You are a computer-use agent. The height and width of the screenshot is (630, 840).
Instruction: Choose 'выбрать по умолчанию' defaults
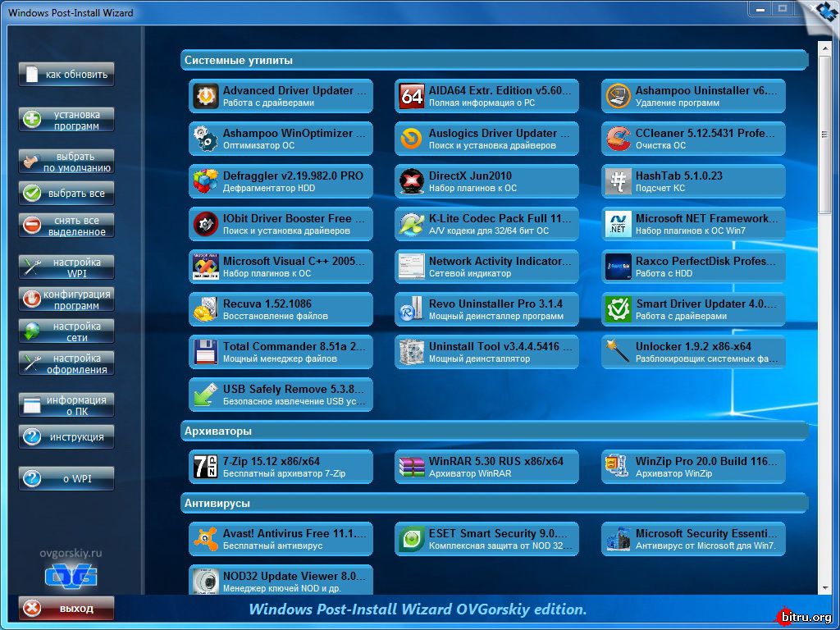click(66, 162)
